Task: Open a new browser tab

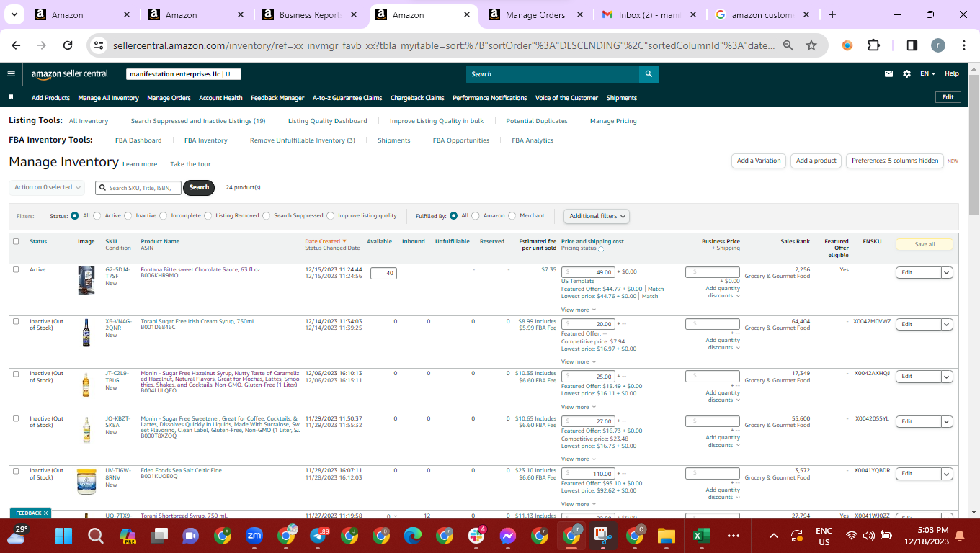Action: pos(832,14)
